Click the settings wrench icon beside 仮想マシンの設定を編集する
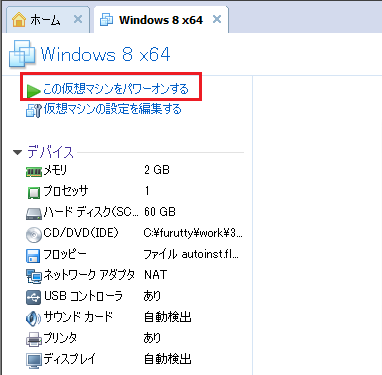 point(34,110)
